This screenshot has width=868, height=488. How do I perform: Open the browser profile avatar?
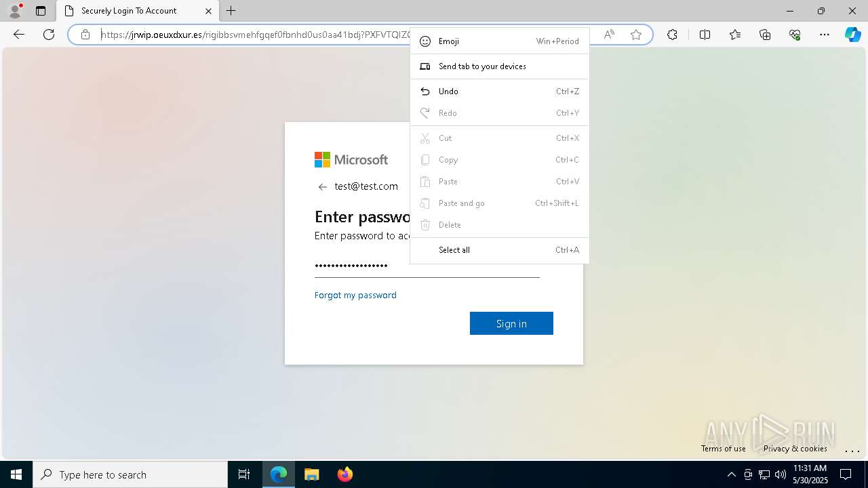click(x=15, y=11)
